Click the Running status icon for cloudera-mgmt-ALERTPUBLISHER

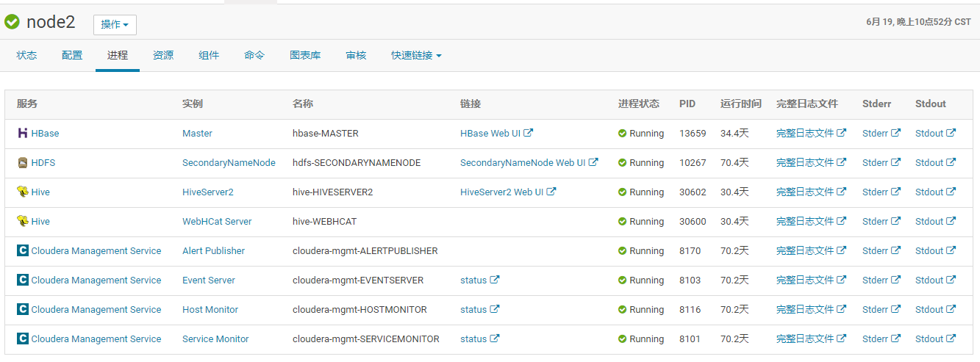(x=623, y=251)
